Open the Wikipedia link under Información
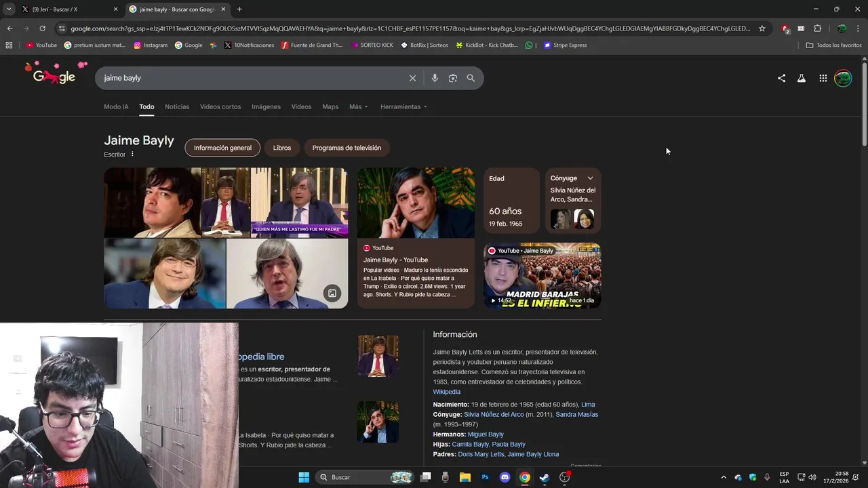868x488 pixels. click(447, 392)
